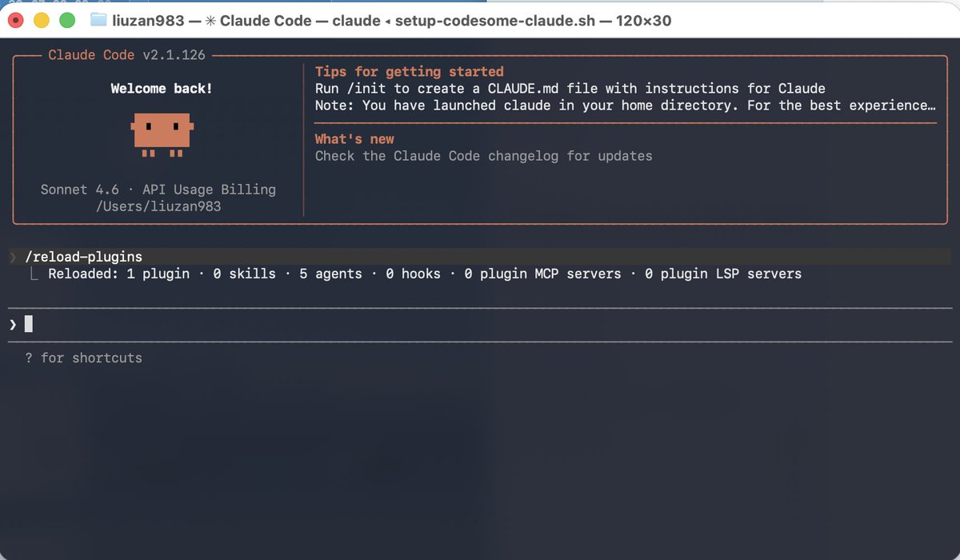
Task: Click "Sonnet 4.6 · API Usage Billing" text
Action: (158, 190)
